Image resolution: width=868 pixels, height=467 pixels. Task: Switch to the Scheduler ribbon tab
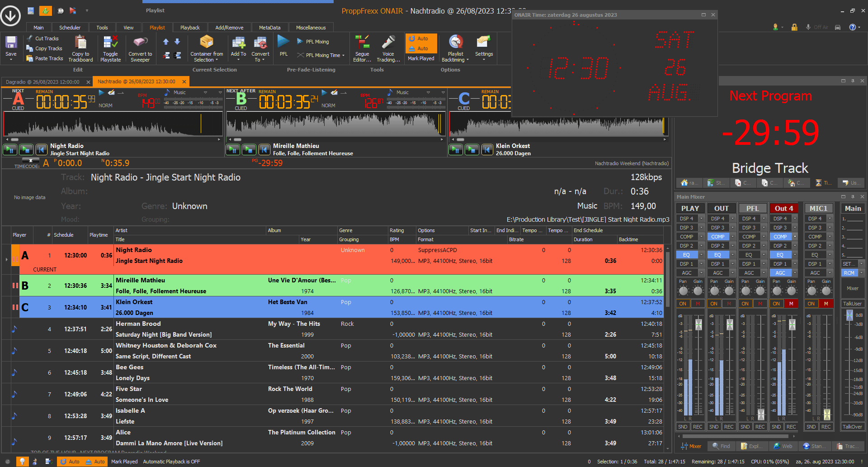click(x=70, y=28)
